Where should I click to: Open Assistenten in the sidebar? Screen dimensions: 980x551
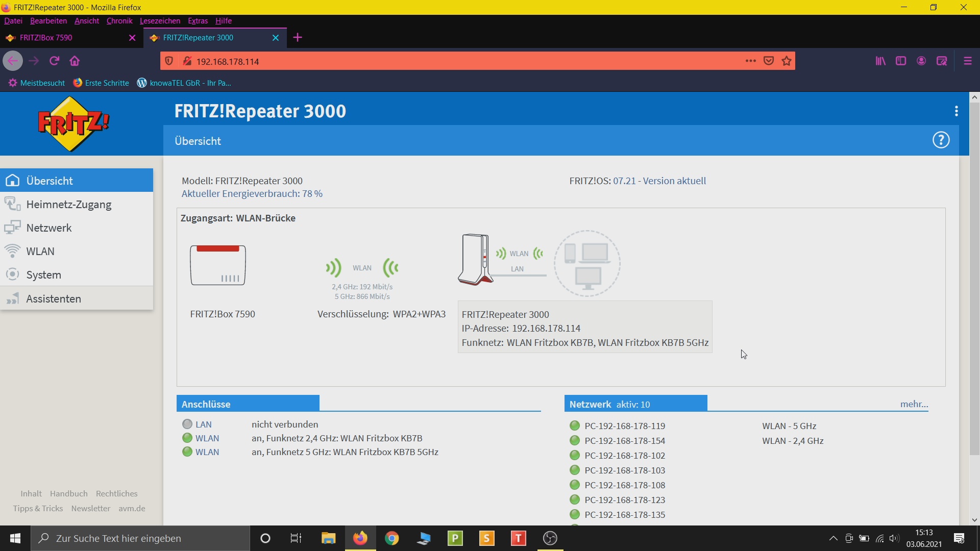click(x=77, y=298)
